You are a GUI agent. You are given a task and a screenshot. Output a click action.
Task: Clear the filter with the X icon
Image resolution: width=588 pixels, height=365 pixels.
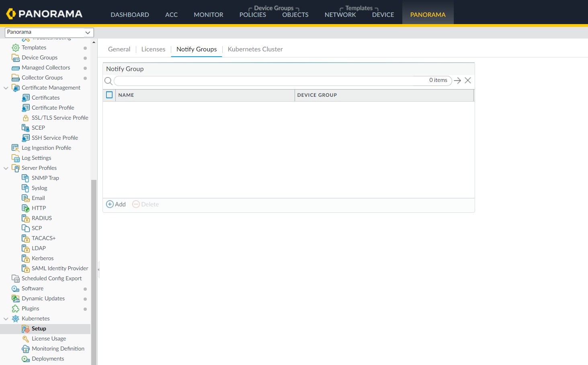click(x=468, y=81)
